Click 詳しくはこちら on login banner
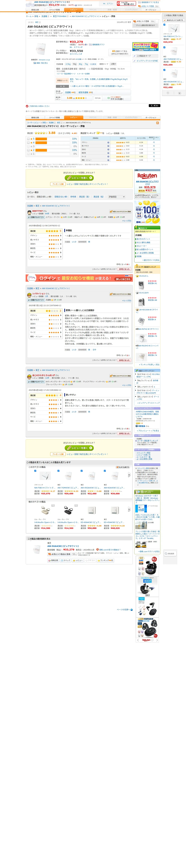186x868 pixels. [x=123, y=279]
